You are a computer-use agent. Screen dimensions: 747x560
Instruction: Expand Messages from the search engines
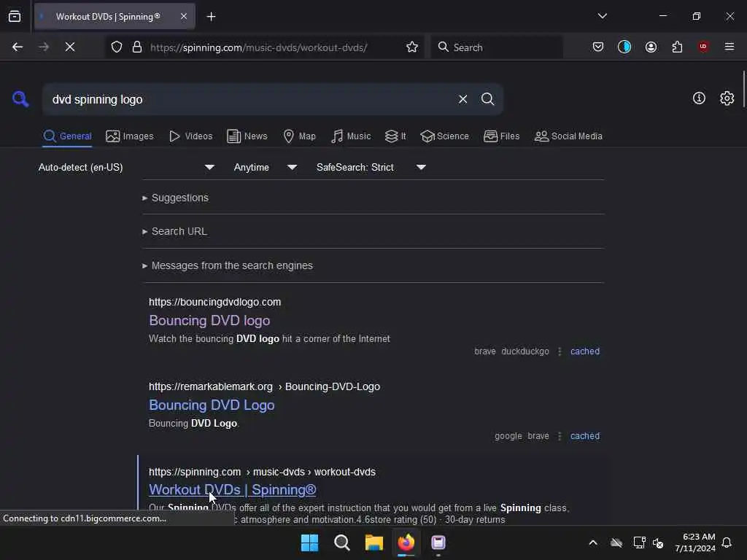click(228, 265)
